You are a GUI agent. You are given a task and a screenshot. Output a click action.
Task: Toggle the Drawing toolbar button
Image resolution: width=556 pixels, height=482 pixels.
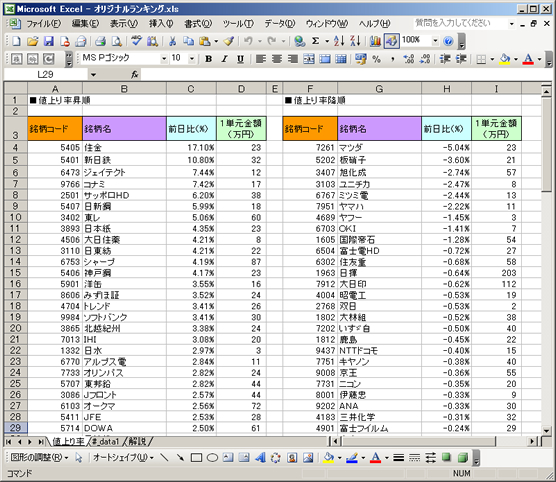coord(391,41)
